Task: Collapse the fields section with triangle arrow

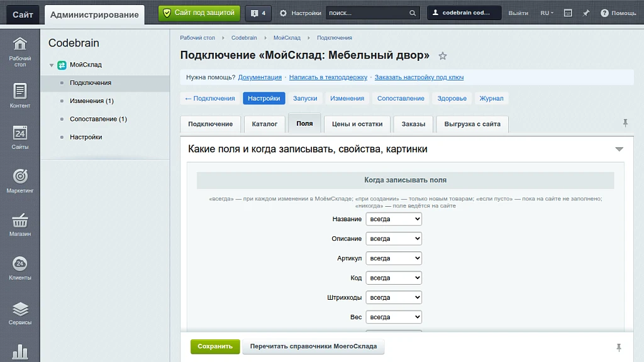Action: 619,149
